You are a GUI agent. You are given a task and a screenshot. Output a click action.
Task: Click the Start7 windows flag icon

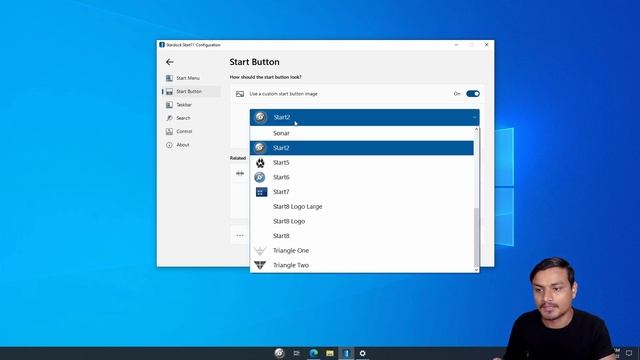261,192
